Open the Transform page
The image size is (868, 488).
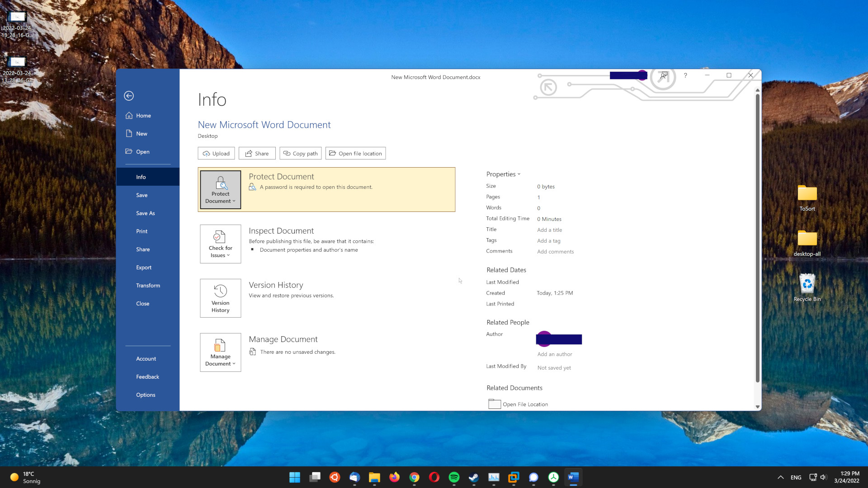pos(148,286)
